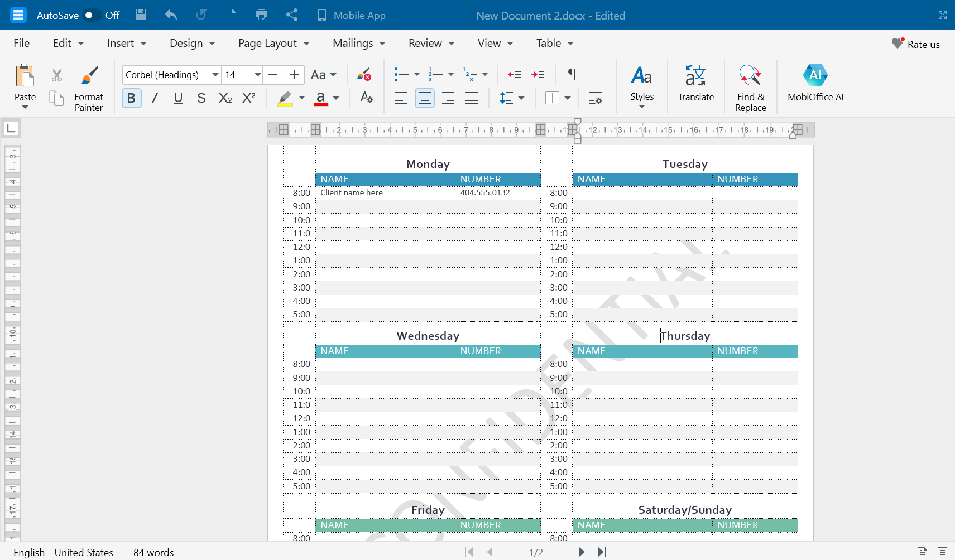The width and height of the screenshot is (955, 560).
Task: Show paragraph marks with pilcrow icon
Action: point(572,74)
